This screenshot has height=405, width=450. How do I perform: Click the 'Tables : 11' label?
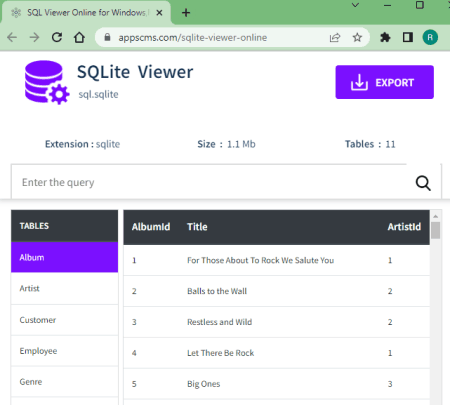click(370, 144)
